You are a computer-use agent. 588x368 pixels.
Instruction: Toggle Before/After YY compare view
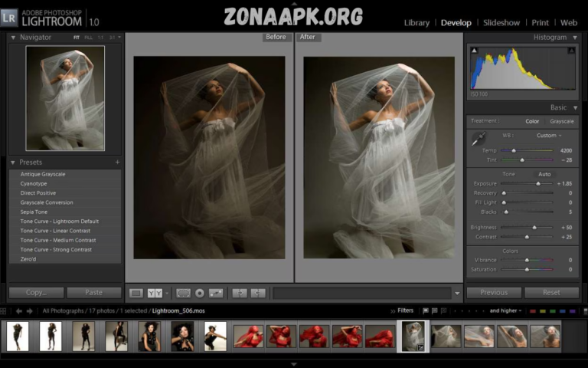pos(155,293)
